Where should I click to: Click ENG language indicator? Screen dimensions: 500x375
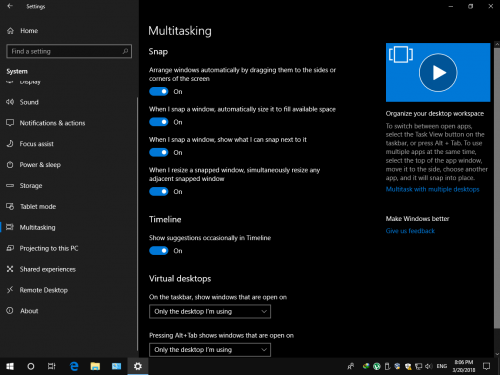(442, 366)
